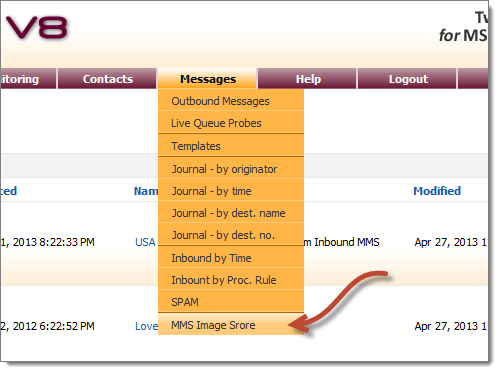Viewport: 499px width, 372px height.
Task: Open the Contacts tab
Action: pos(107,79)
